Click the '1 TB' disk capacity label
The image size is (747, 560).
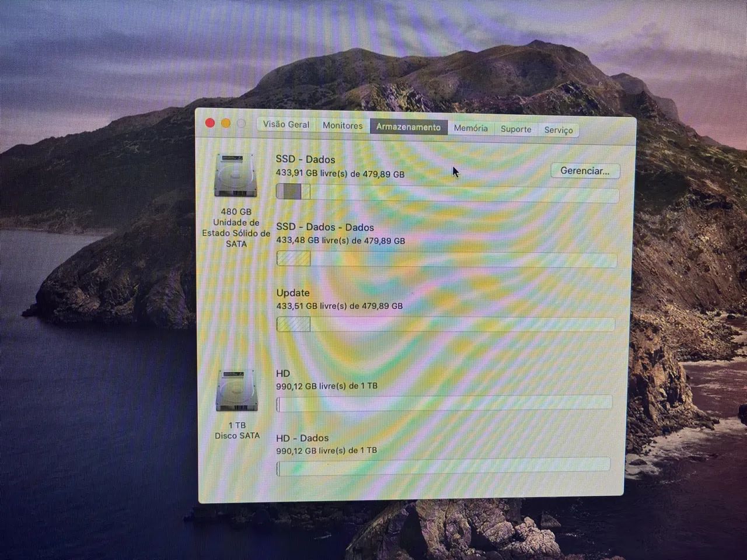tap(237, 425)
